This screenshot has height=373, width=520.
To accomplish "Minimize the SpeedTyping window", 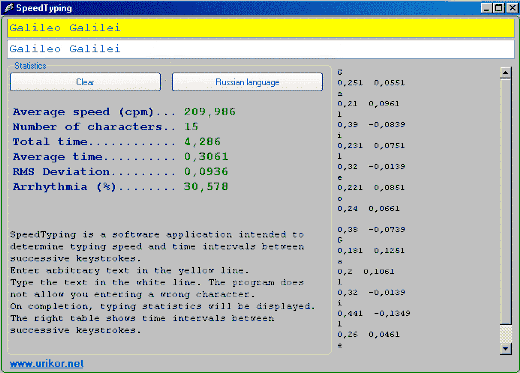I will (x=486, y=8).
